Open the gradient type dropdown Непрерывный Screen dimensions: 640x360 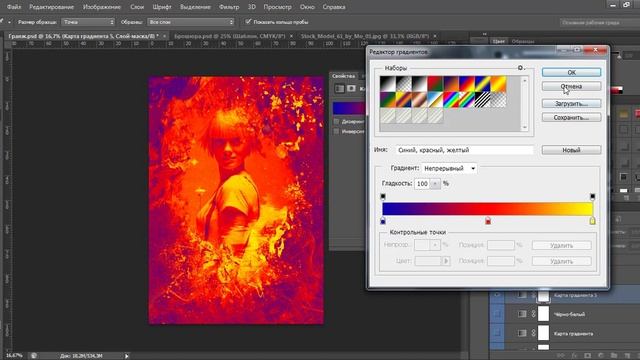point(449,168)
